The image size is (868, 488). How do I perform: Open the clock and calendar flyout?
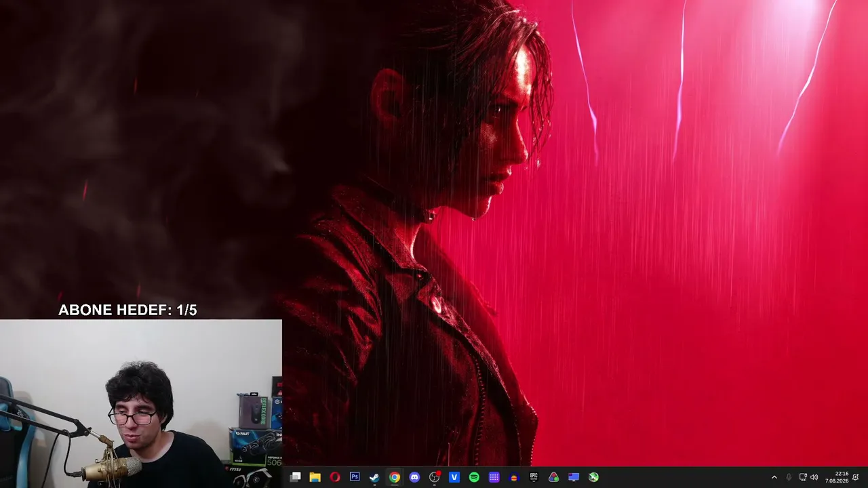click(837, 477)
